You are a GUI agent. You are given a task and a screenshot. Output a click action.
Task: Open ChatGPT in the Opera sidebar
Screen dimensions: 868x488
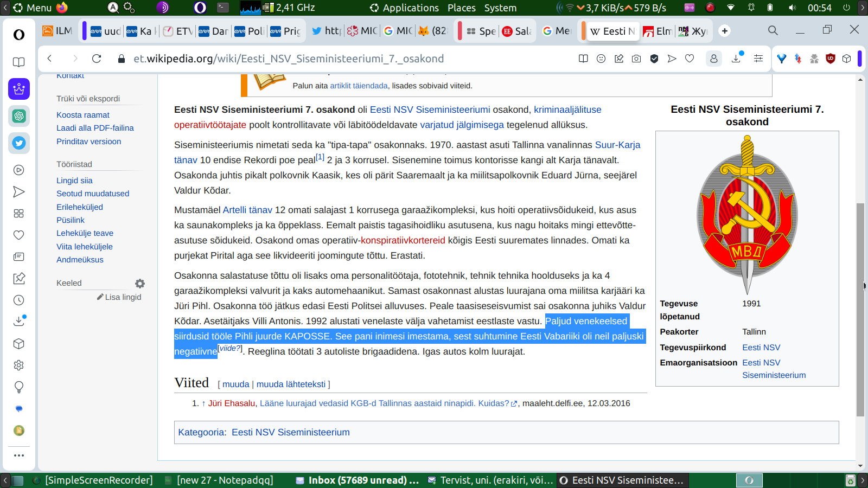click(19, 116)
